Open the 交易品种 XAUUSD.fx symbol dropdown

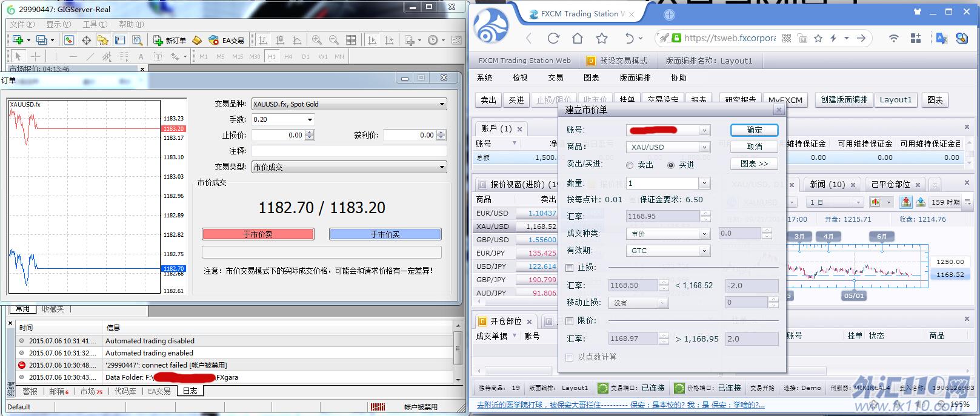349,104
